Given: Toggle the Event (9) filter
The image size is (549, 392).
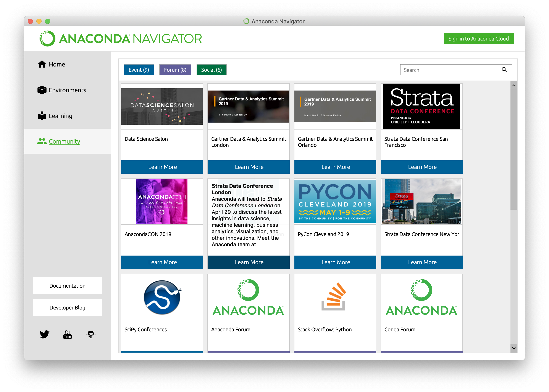Looking at the screenshot, I should [139, 70].
